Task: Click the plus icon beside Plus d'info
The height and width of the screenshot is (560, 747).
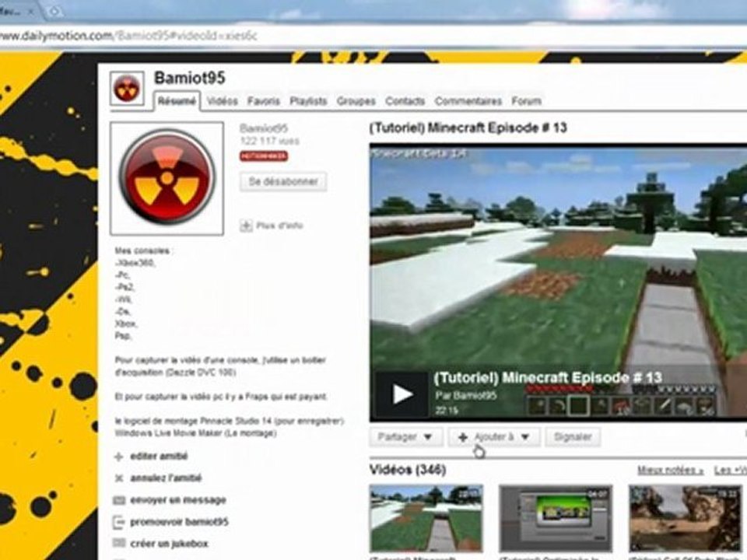Action: tap(246, 226)
